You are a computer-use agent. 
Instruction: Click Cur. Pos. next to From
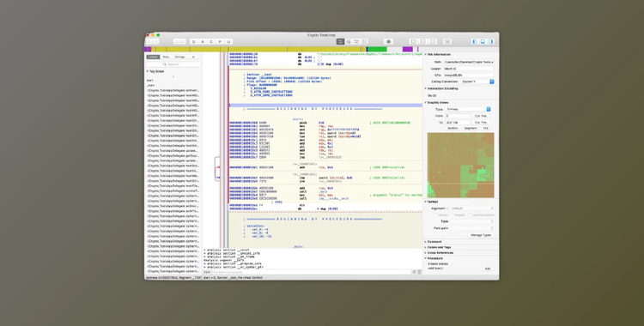pyautogui.click(x=481, y=116)
